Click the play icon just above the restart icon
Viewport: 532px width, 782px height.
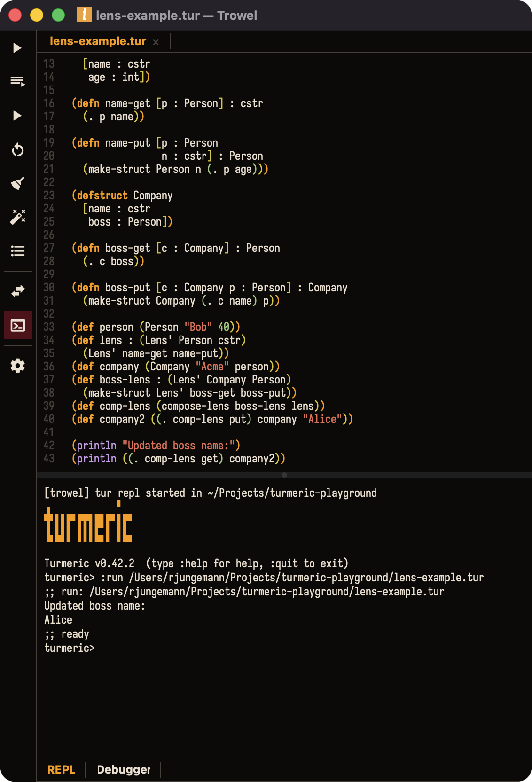point(17,116)
